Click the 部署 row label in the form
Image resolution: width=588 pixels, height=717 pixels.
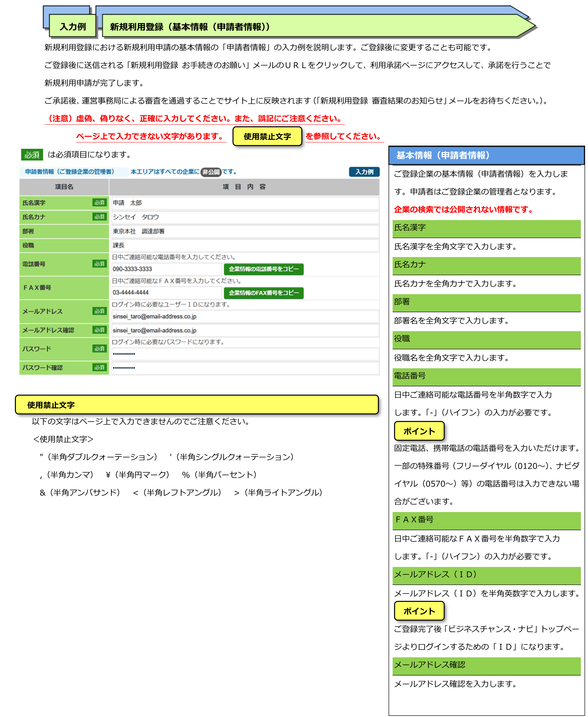(x=28, y=231)
